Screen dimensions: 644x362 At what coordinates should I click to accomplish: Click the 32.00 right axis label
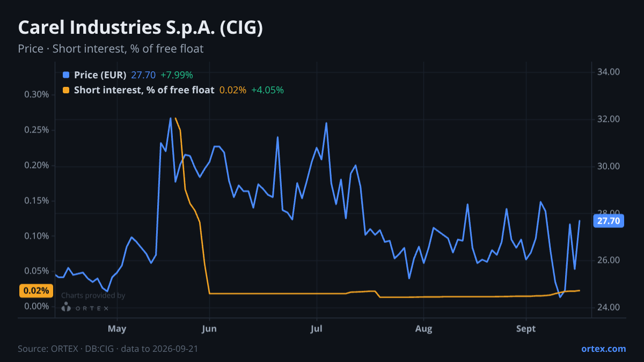[x=609, y=119]
